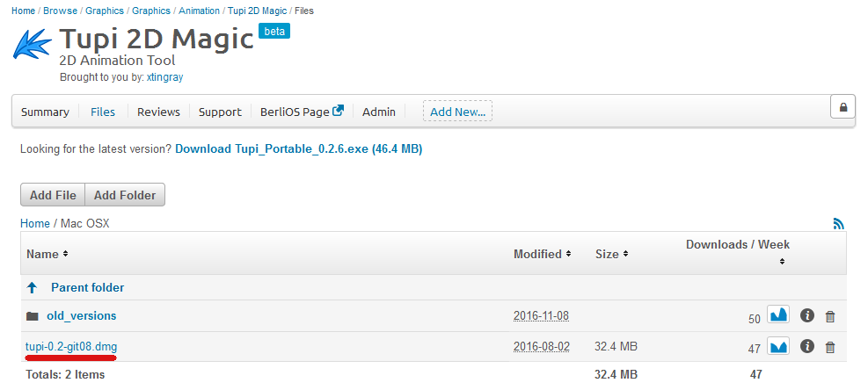The width and height of the screenshot is (868, 390).
Task: View info for tupi-0.2-git08.dmg file
Action: tap(807, 347)
